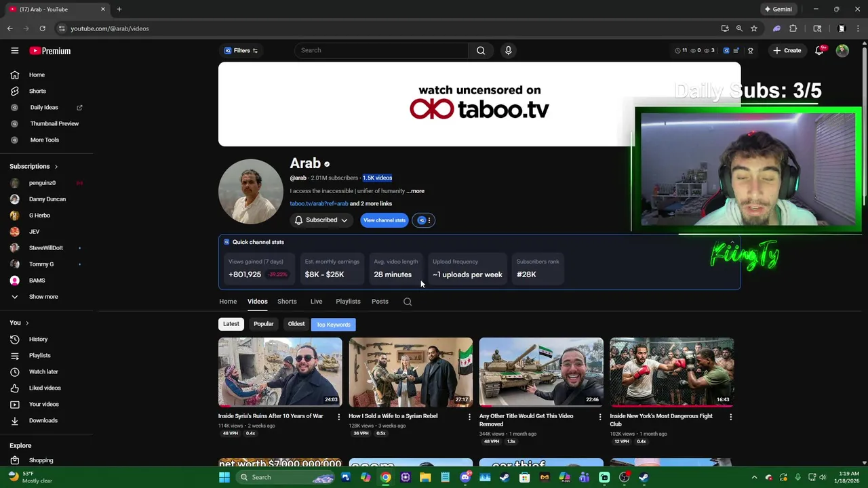Open the Inside Syria's Ruins video thumbnail
The image size is (868, 488).
tap(280, 372)
